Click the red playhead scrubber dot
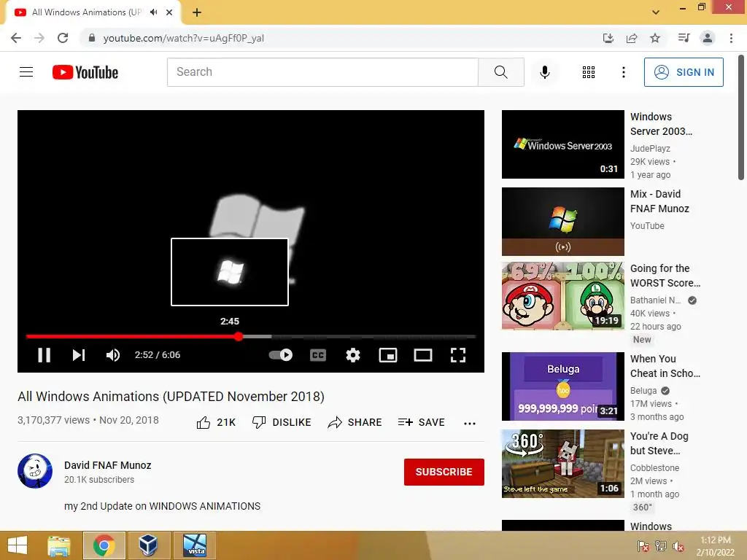 239,336
